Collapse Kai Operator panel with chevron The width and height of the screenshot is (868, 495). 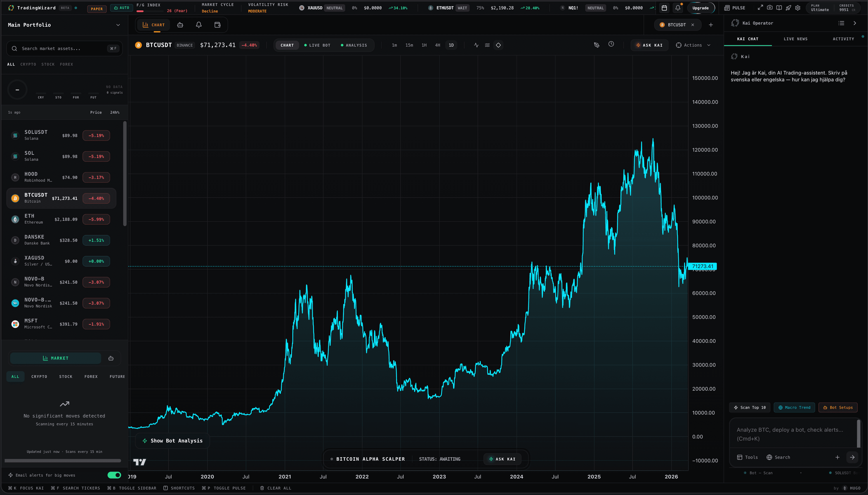(x=855, y=23)
